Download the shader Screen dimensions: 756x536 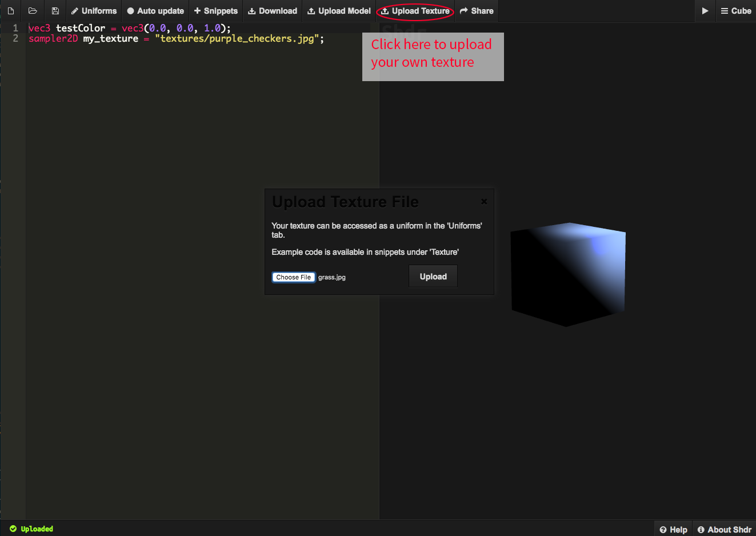(273, 11)
